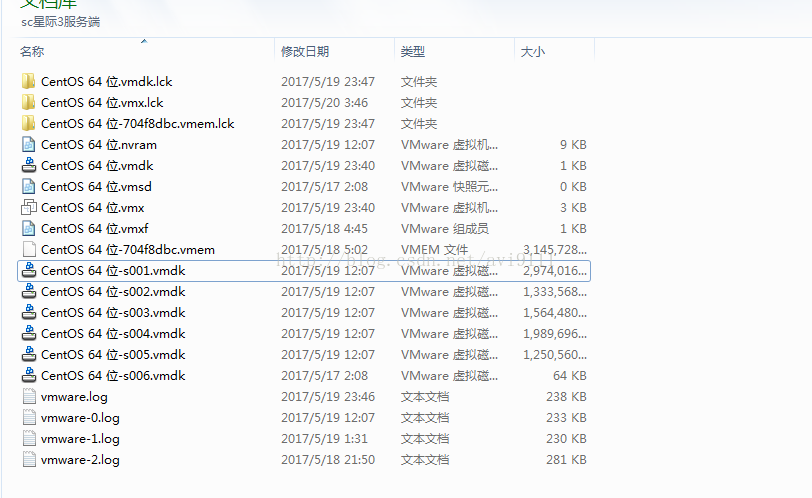Select file name vmware-1.log
The width and height of the screenshot is (812, 498).
pyautogui.click(x=80, y=439)
